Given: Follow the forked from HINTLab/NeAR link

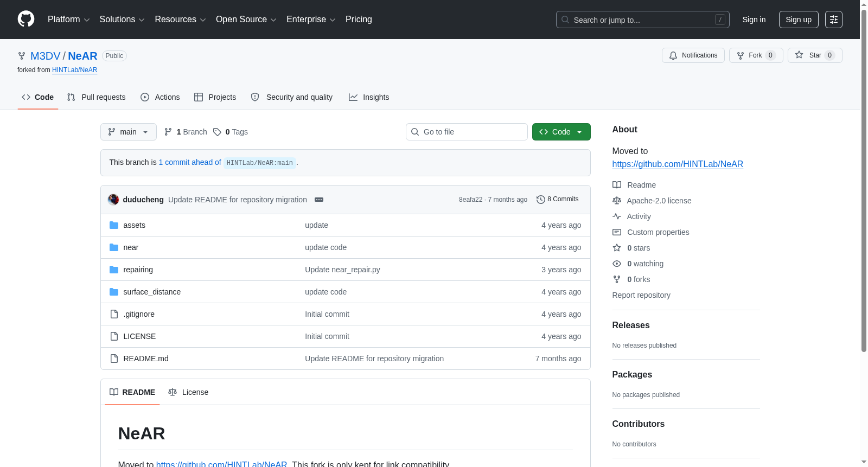Looking at the screenshot, I should click(74, 70).
